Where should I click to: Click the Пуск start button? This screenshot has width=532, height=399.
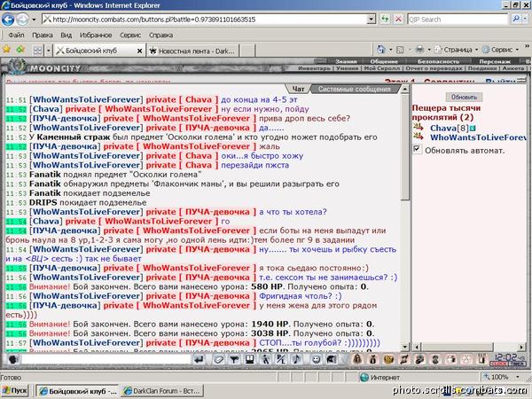[14, 391]
